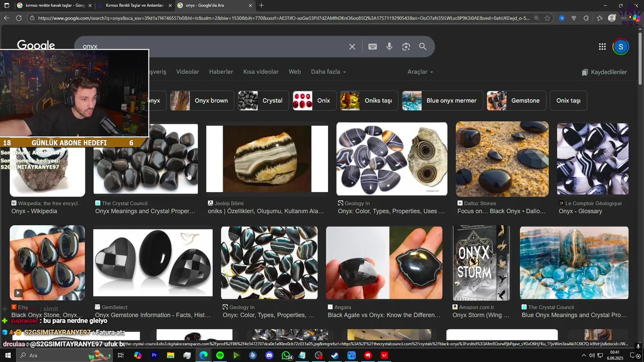Go back with the browser back arrow

(7, 18)
